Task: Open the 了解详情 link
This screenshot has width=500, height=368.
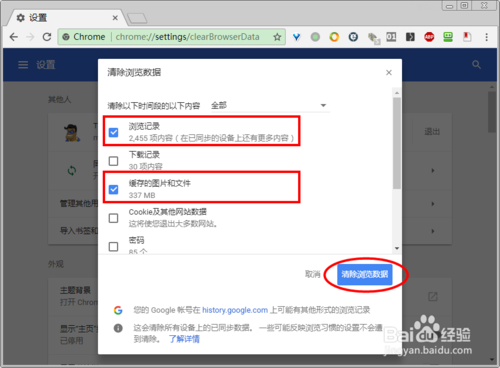Action: tap(184, 339)
